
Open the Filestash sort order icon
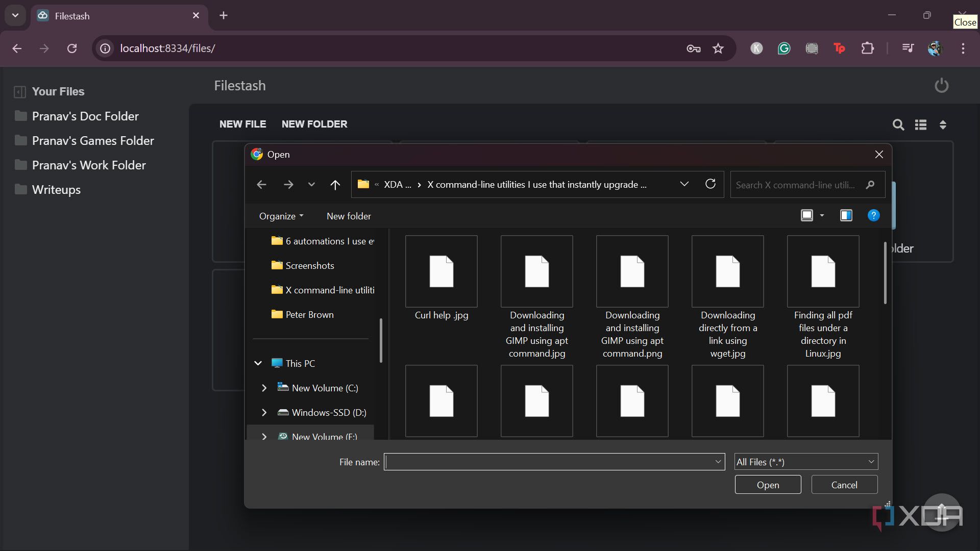(943, 124)
